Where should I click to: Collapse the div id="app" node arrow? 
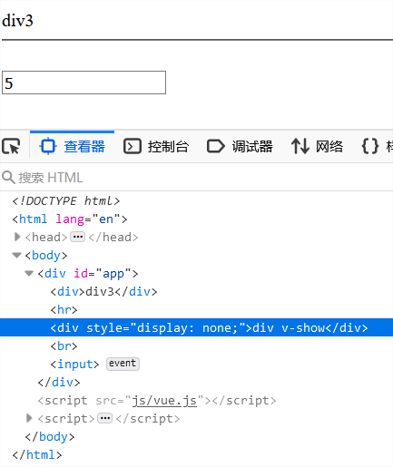(x=29, y=274)
